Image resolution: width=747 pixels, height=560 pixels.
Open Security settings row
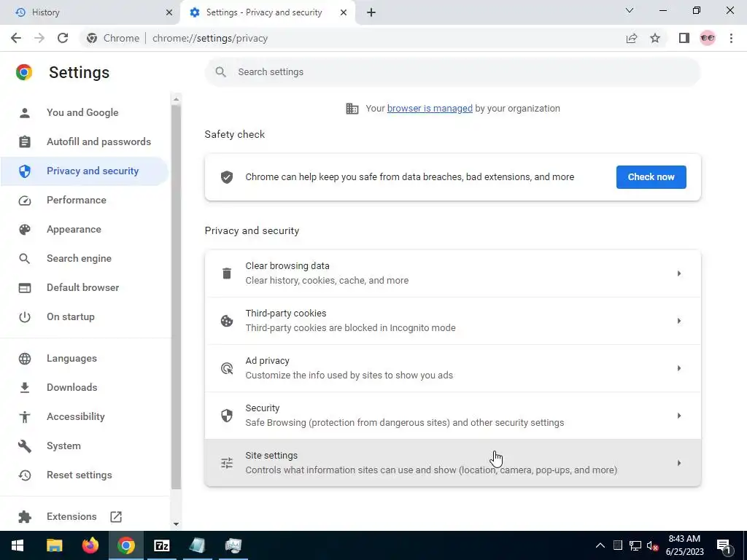pyautogui.click(x=452, y=416)
